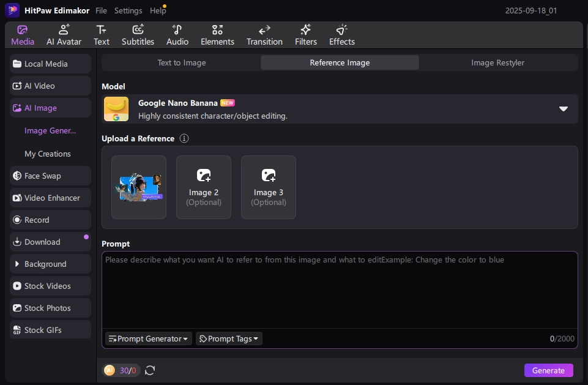The height and width of the screenshot is (385, 588).
Task: Open the Prompt Tags dropdown
Action: tap(229, 338)
